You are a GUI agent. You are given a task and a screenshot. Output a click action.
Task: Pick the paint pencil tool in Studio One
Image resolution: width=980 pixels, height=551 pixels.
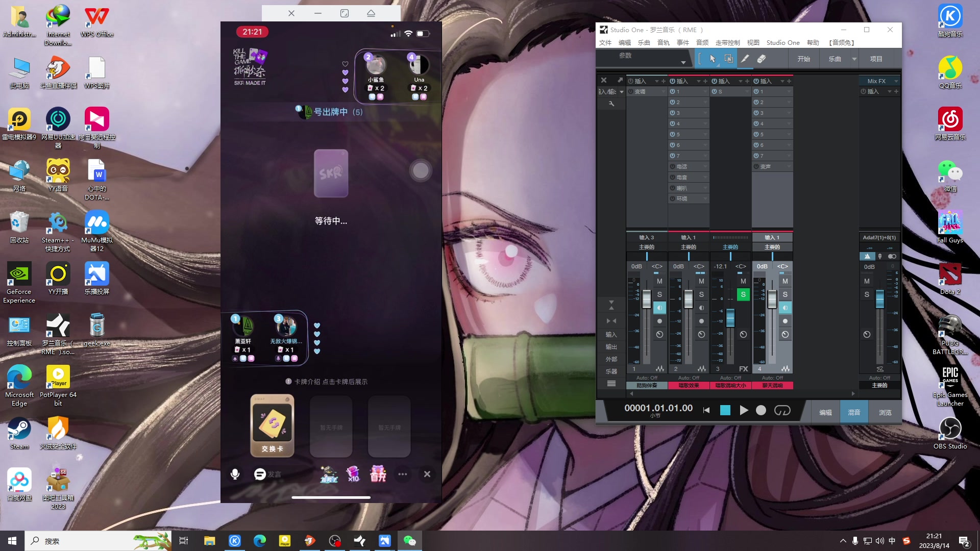745,59
